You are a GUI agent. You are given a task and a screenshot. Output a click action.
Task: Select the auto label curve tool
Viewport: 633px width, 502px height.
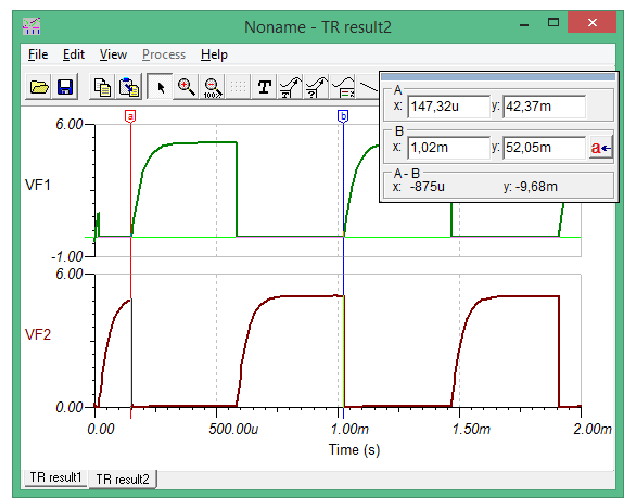[291, 87]
